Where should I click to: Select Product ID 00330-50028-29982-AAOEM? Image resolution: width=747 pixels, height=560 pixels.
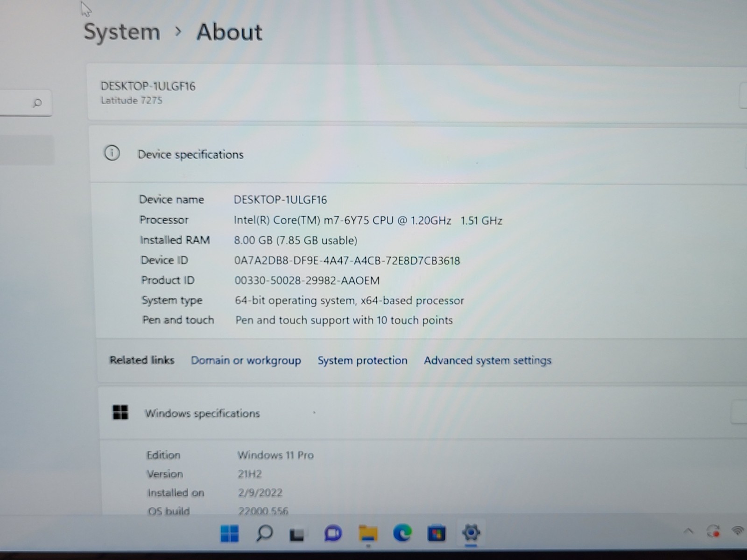click(x=307, y=280)
